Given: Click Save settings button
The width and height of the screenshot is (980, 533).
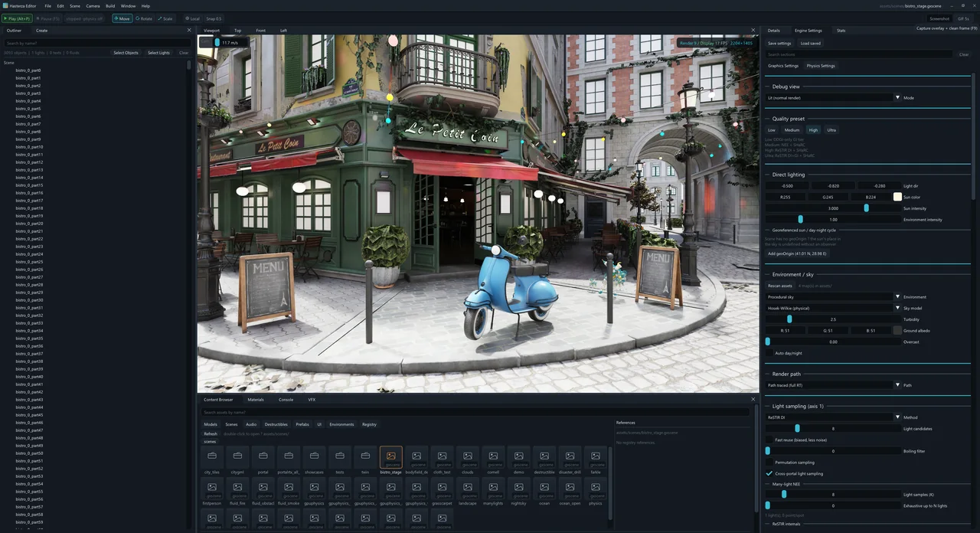Looking at the screenshot, I should [779, 44].
